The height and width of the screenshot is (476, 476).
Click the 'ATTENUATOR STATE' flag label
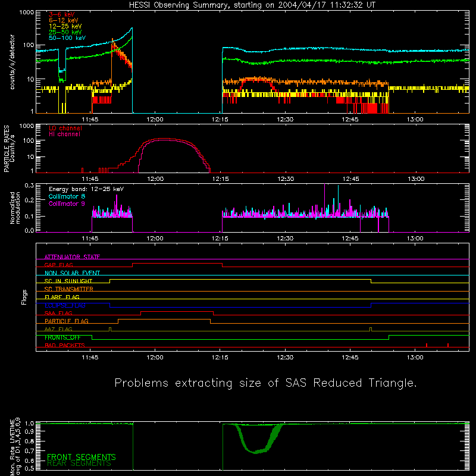point(72,257)
